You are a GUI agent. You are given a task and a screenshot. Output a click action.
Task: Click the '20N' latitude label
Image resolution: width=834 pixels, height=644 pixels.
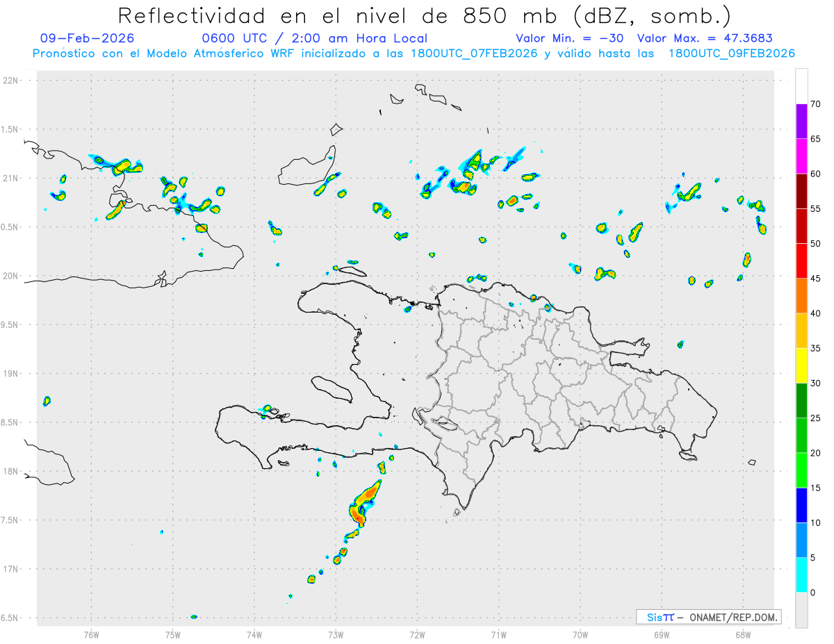(10, 276)
